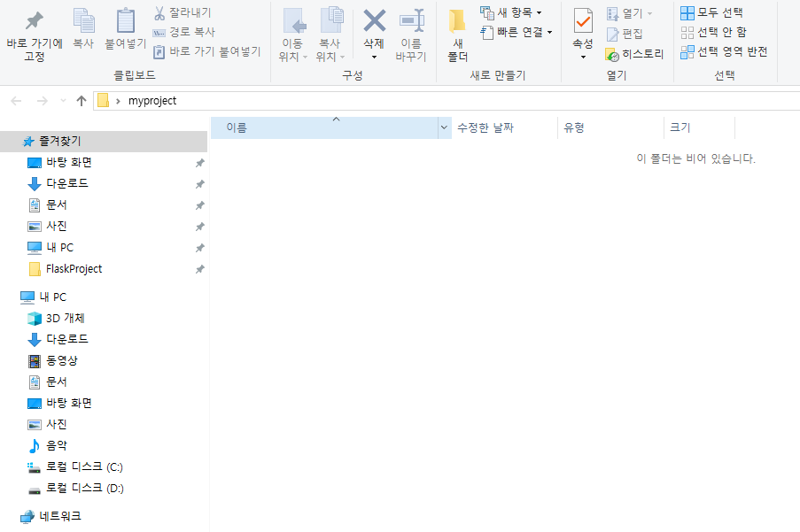Click 선택 안 함 (Select none)

click(714, 32)
